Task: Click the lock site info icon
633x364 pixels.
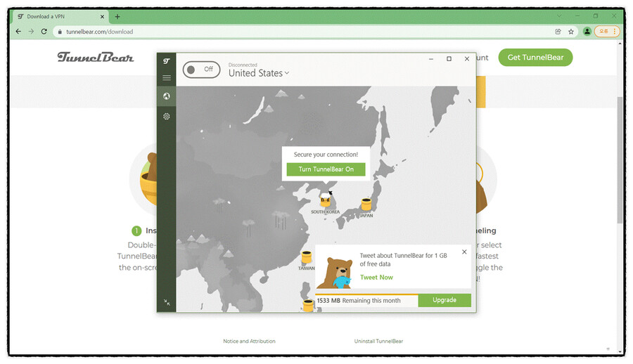Action: pyautogui.click(x=60, y=32)
